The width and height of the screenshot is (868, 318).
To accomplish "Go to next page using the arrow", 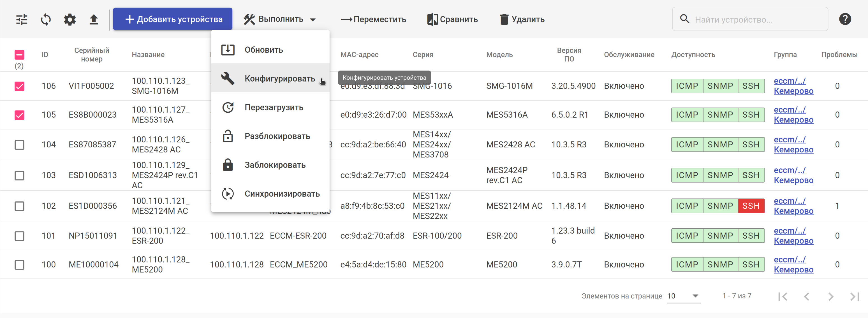I will click(x=831, y=296).
